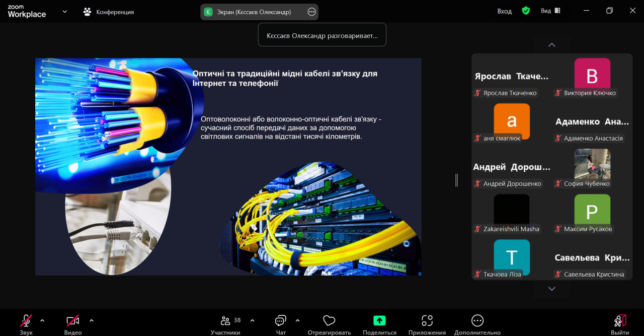Click the panel divider handle beside shared screen
The height and width of the screenshot is (336, 644).
pyautogui.click(x=456, y=180)
